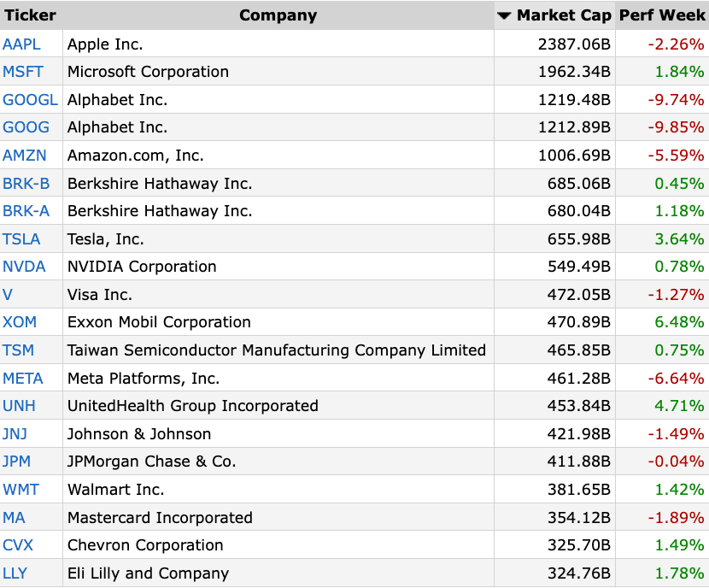Click the TSLA ticker link

(x=21, y=239)
